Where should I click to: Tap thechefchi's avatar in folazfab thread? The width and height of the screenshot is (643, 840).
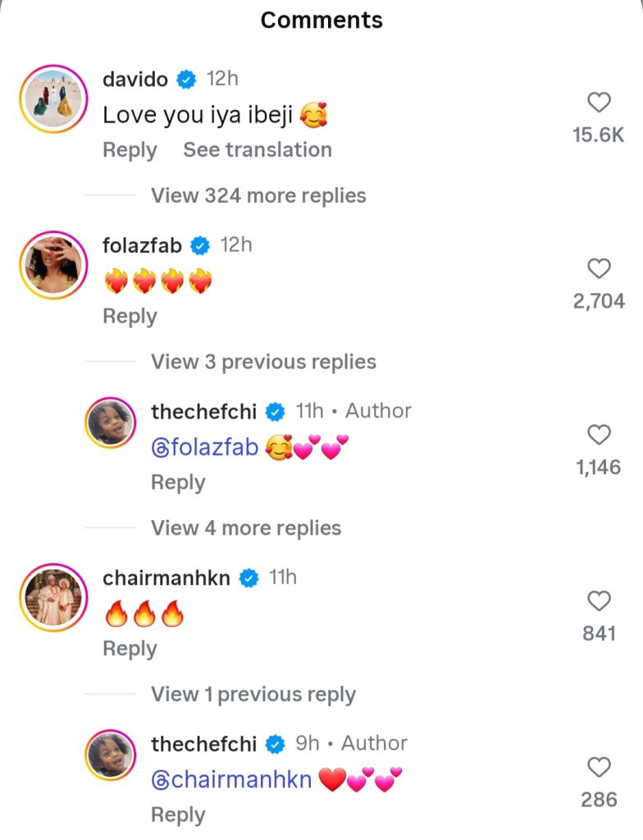tap(110, 423)
